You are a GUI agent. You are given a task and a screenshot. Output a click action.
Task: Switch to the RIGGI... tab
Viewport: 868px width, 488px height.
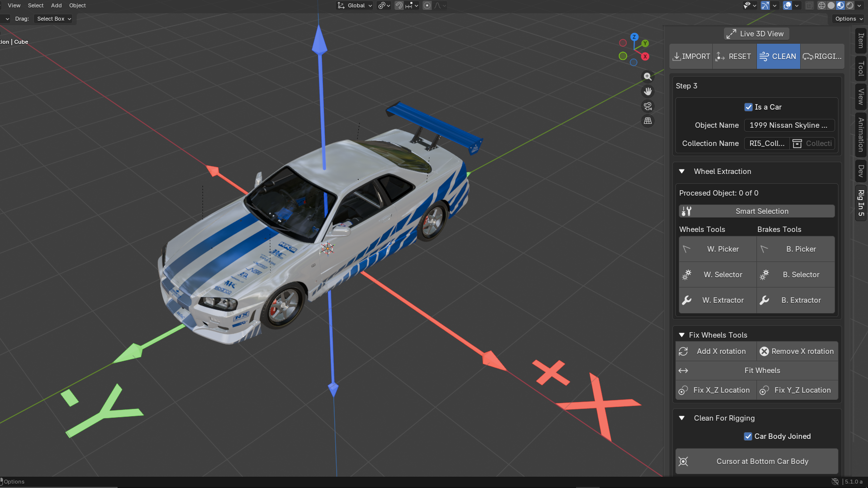click(822, 57)
